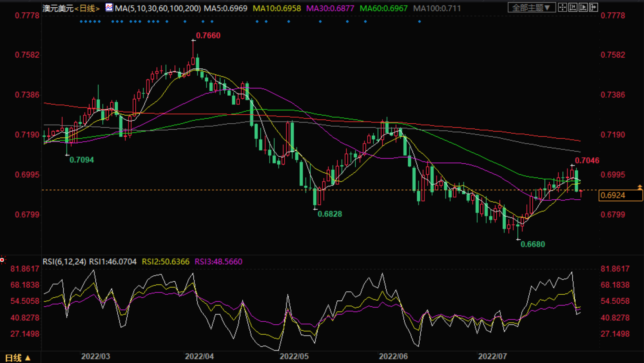This screenshot has height=363, width=644.
Task: Click the 0.7660 high price label
Action: [208, 36]
